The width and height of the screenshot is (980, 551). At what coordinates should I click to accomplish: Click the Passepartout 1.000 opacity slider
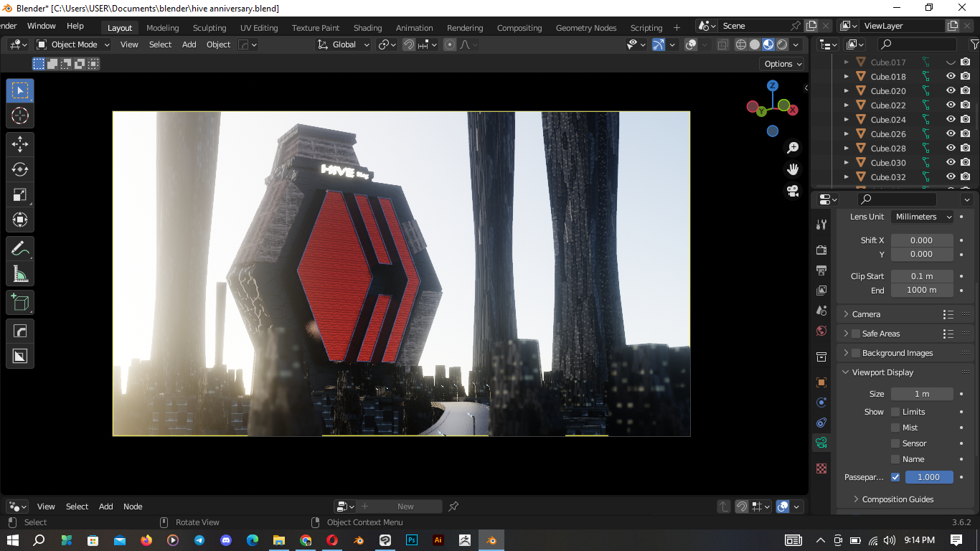click(x=929, y=477)
